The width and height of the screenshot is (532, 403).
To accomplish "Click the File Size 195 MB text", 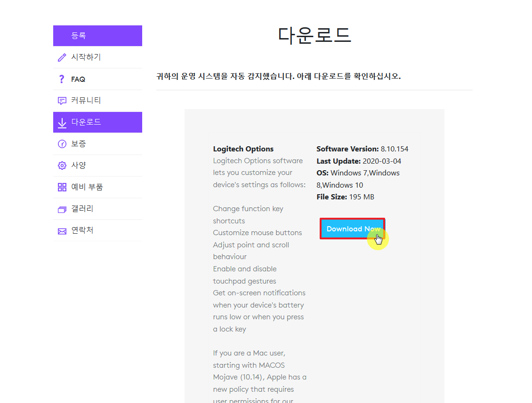I will click(346, 197).
